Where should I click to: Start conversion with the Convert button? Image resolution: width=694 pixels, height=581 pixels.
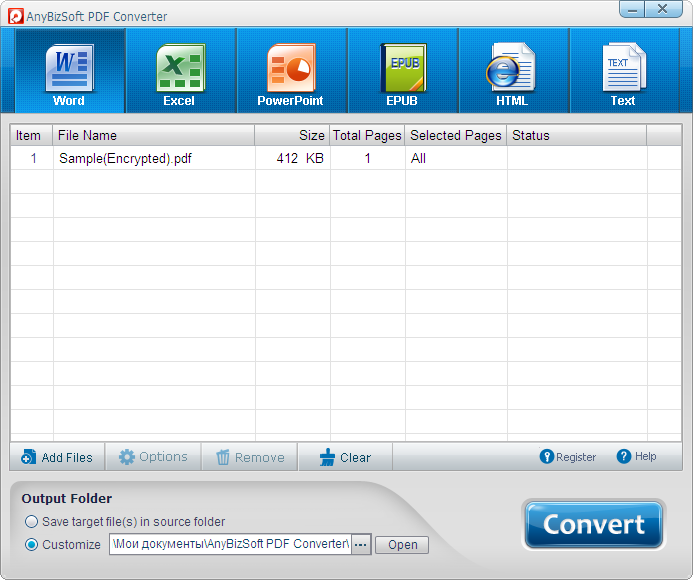(x=594, y=525)
